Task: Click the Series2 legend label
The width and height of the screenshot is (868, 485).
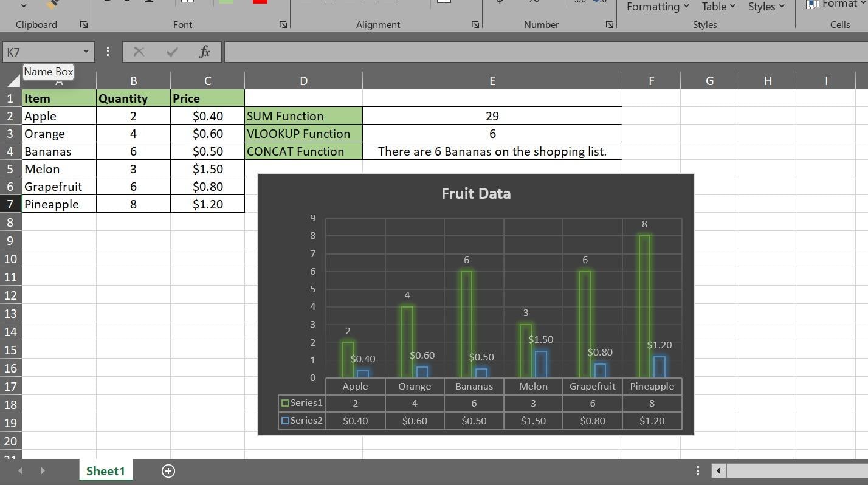Action: click(x=306, y=420)
